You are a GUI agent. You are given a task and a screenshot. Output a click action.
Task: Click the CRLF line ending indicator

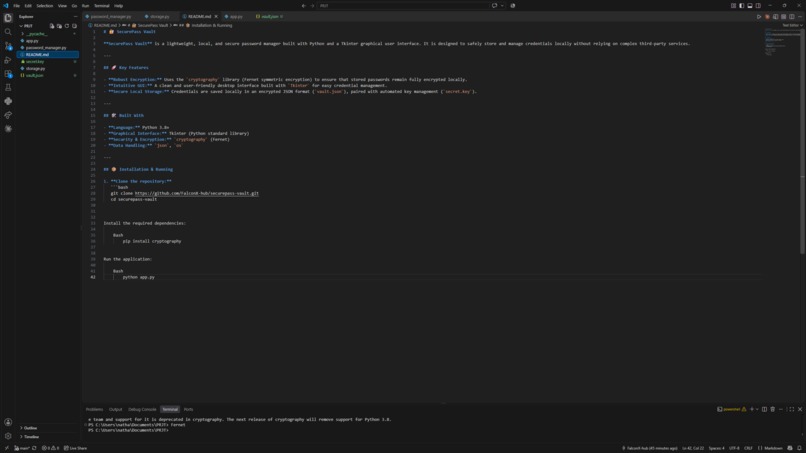[748, 448]
